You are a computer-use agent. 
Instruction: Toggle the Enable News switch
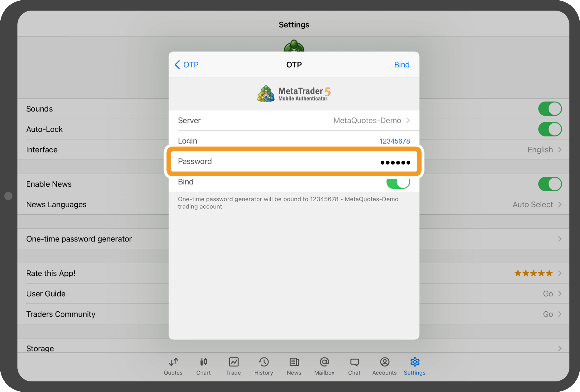click(549, 184)
